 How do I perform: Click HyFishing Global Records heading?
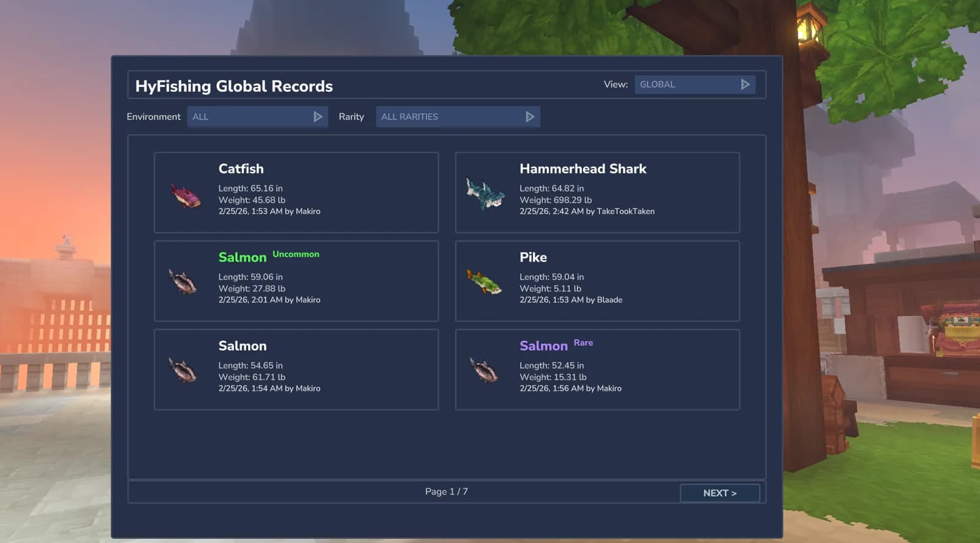click(234, 86)
